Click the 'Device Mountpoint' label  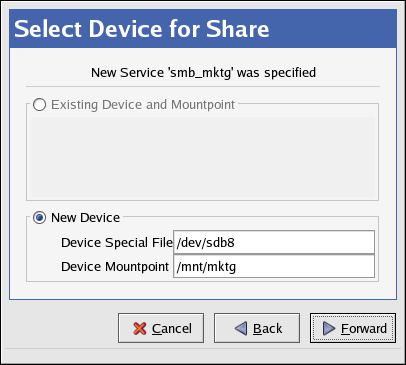[115, 267]
